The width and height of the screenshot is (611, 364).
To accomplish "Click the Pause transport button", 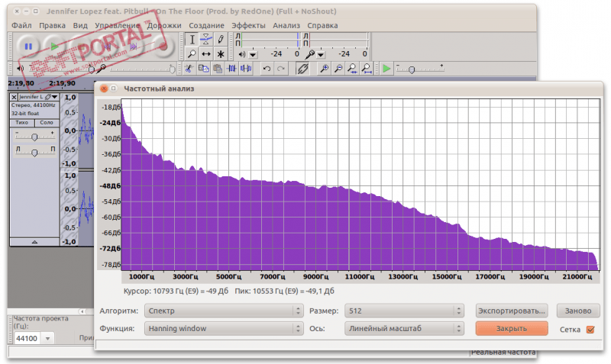I will tap(28, 47).
